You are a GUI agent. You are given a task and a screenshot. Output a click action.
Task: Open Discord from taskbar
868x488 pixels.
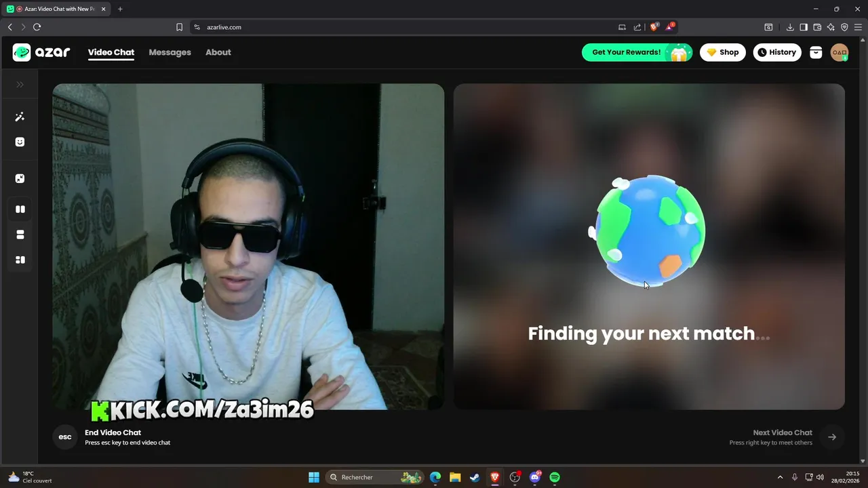point(535,477)
